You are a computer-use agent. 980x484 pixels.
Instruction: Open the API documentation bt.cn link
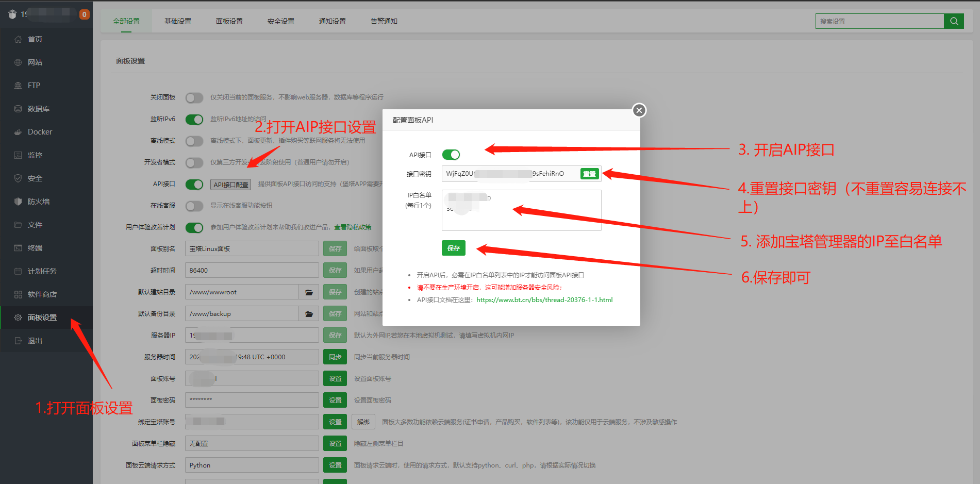pyautogui.click(x=544, y=299)
